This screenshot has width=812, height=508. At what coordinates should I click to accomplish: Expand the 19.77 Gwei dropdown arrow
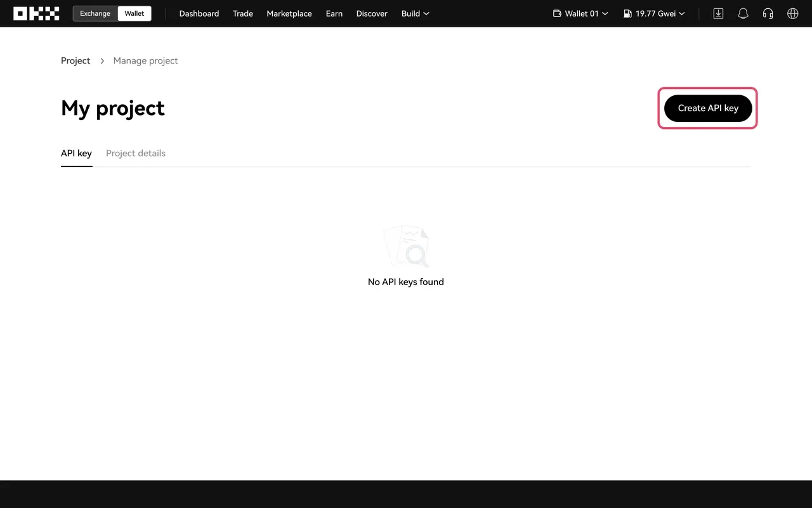pos(682,13)
